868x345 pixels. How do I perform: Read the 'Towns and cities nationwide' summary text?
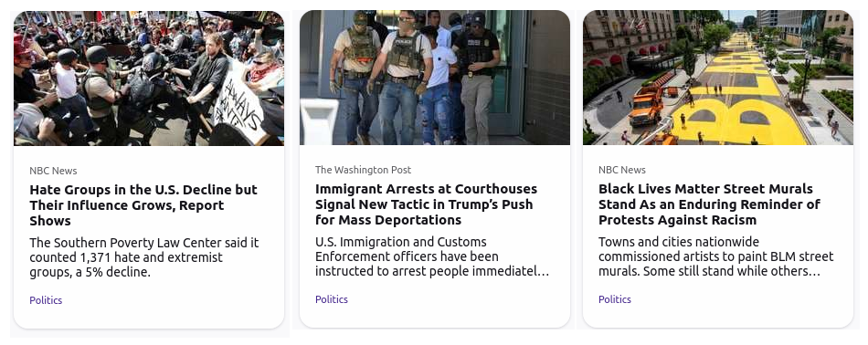715,256
